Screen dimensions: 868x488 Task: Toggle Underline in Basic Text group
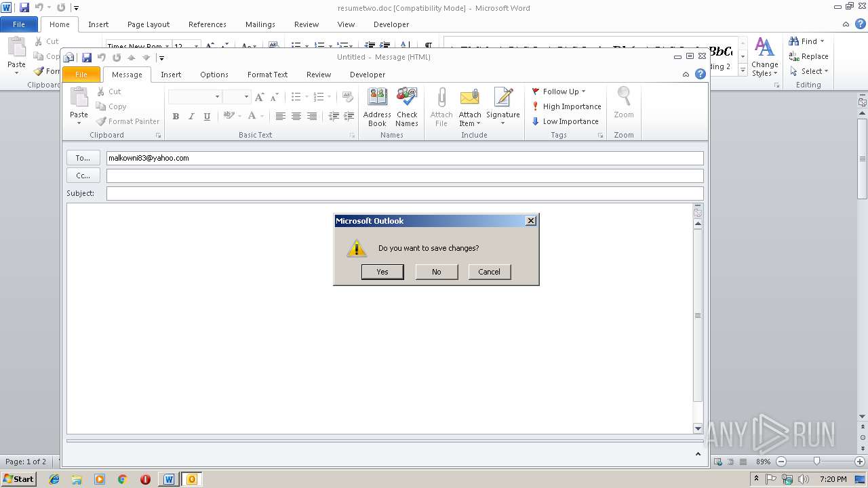[x=207, y=117]
